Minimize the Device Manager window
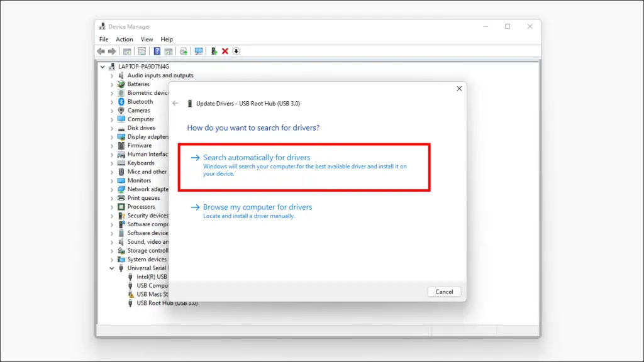Viewport: 644px width, 362px height. (x=486, y=26)
